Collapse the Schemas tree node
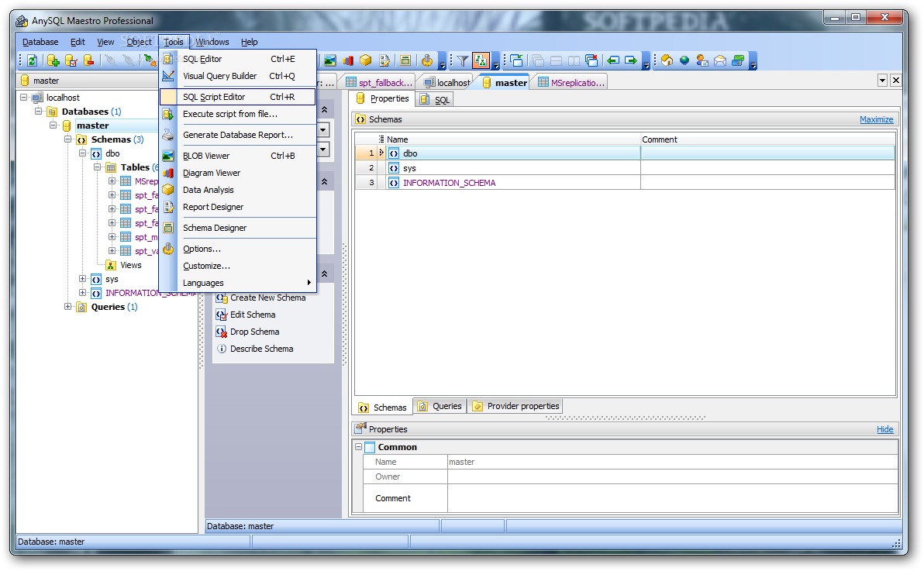This screenshot has width=924, height=571. [x=67, y=139]
